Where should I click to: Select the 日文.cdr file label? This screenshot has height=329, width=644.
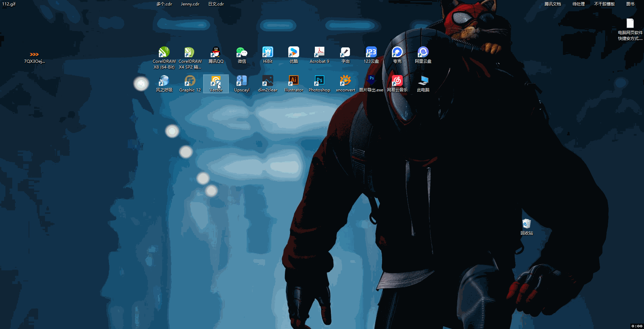point(216,4)
